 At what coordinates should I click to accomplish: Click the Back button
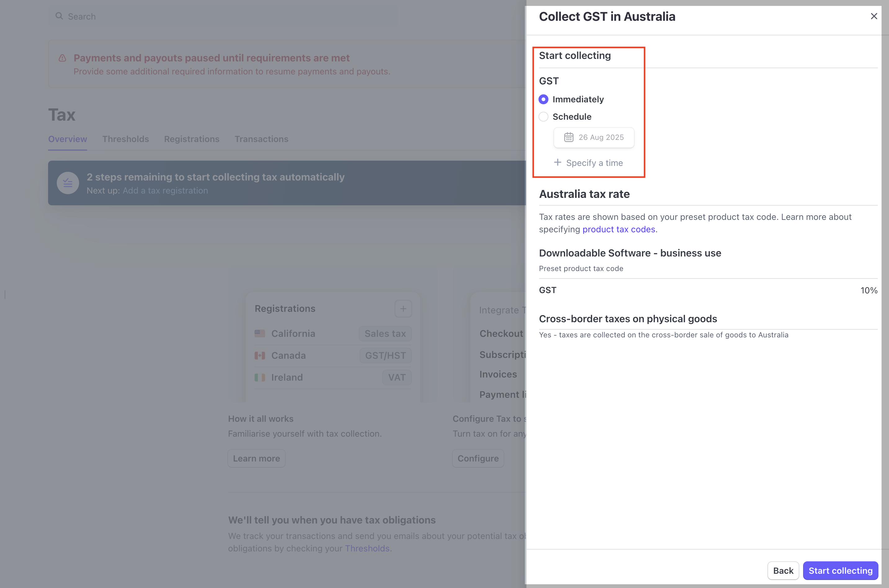[783, 570]
